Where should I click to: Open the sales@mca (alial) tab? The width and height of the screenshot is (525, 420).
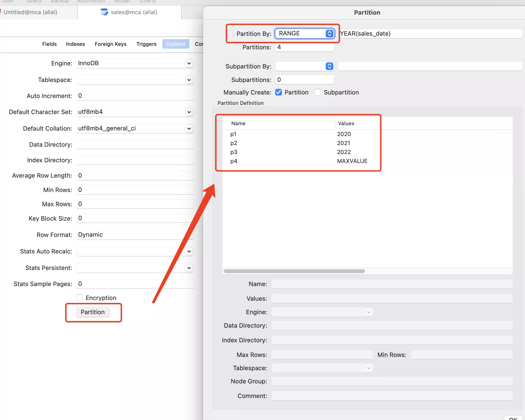click(x=129, y=12)
